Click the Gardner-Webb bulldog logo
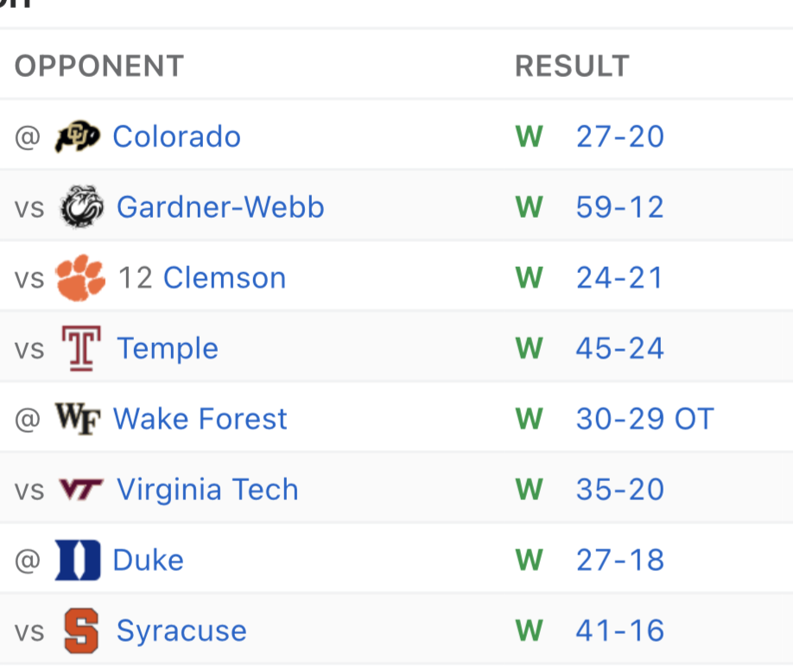 81,207
